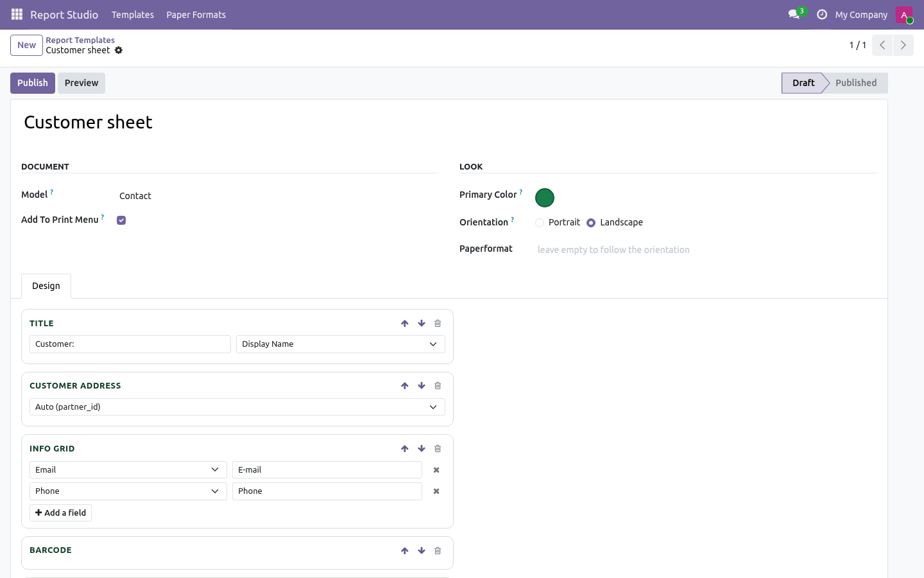Remove the Email row from Info Grid

click(x=436, y=470)
